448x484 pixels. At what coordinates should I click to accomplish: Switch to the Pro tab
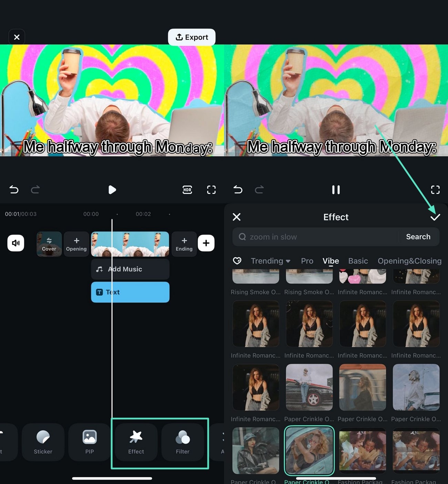click(307, 261)
